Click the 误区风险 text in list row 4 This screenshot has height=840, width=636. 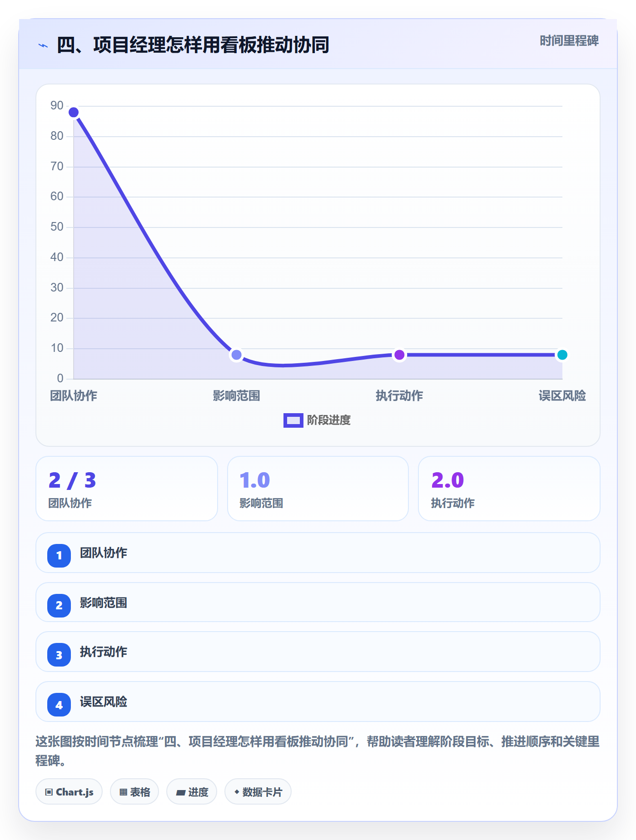click(x=104, y=702)
